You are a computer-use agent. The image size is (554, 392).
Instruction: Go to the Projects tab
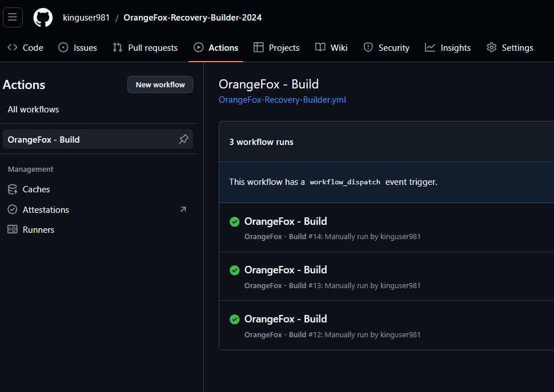276,47
